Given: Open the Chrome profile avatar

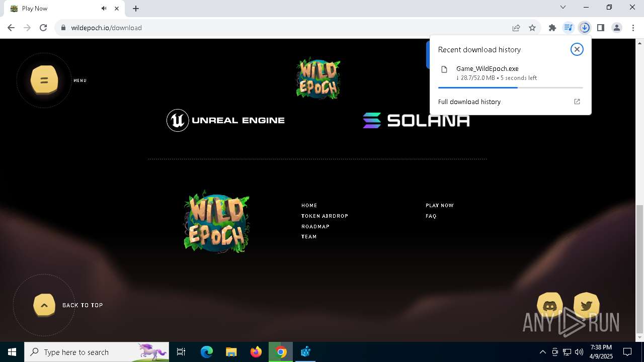Looking at the screenshot, I should [x=617, y=28].
